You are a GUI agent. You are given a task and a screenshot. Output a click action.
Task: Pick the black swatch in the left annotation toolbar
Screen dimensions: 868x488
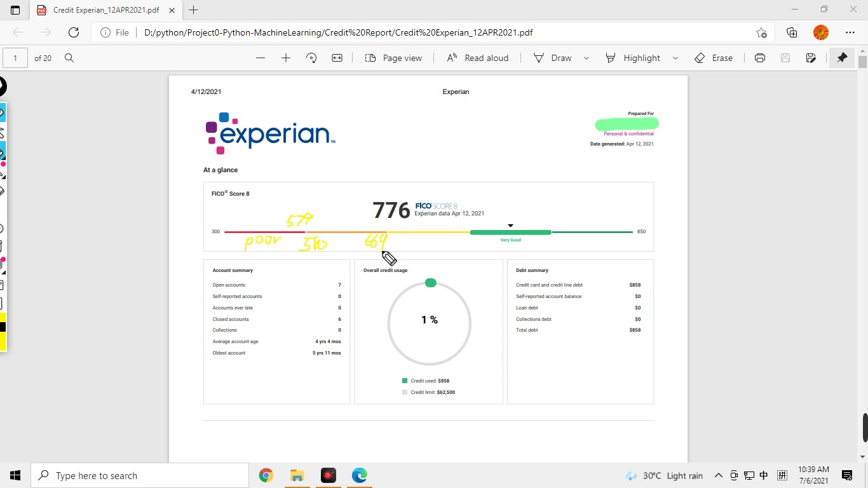[x=3, y=327]
